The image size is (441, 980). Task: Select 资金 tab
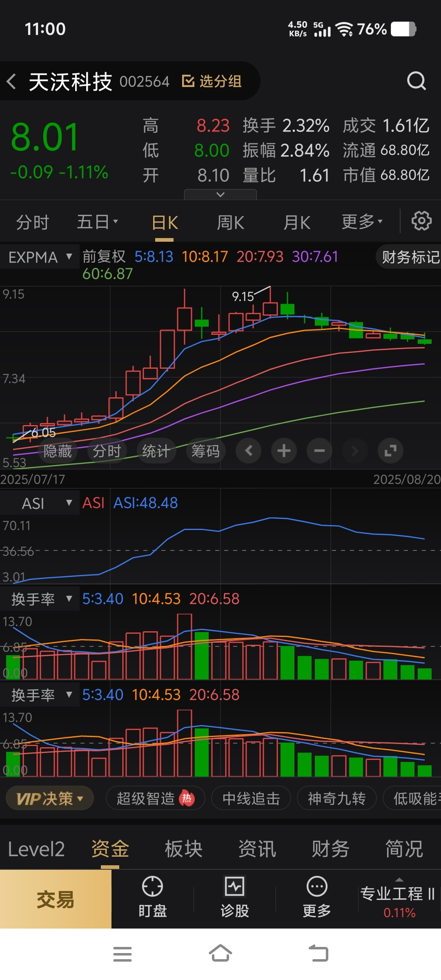click(110, 849)
